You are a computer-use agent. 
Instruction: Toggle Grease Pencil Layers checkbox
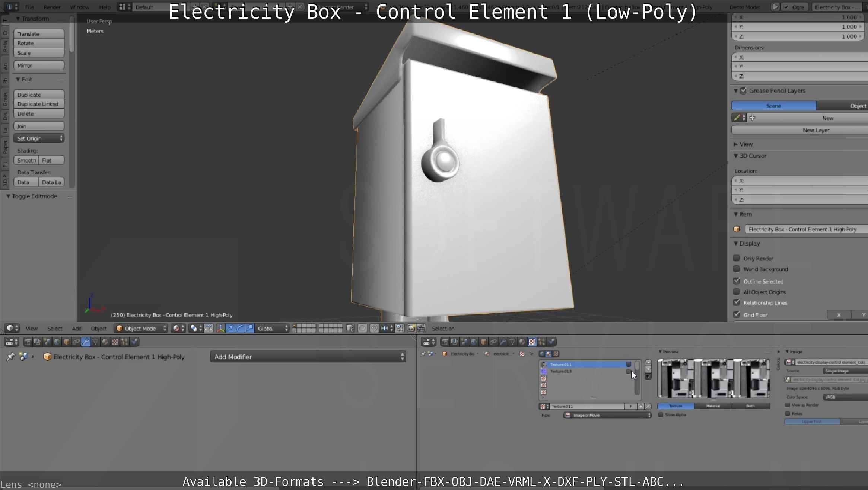(743, 90)
